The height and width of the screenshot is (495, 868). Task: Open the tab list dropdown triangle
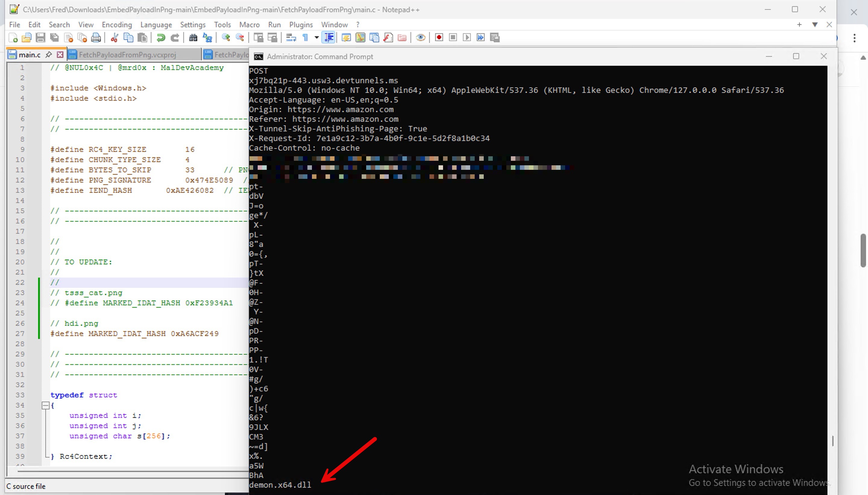coord(815,24)
